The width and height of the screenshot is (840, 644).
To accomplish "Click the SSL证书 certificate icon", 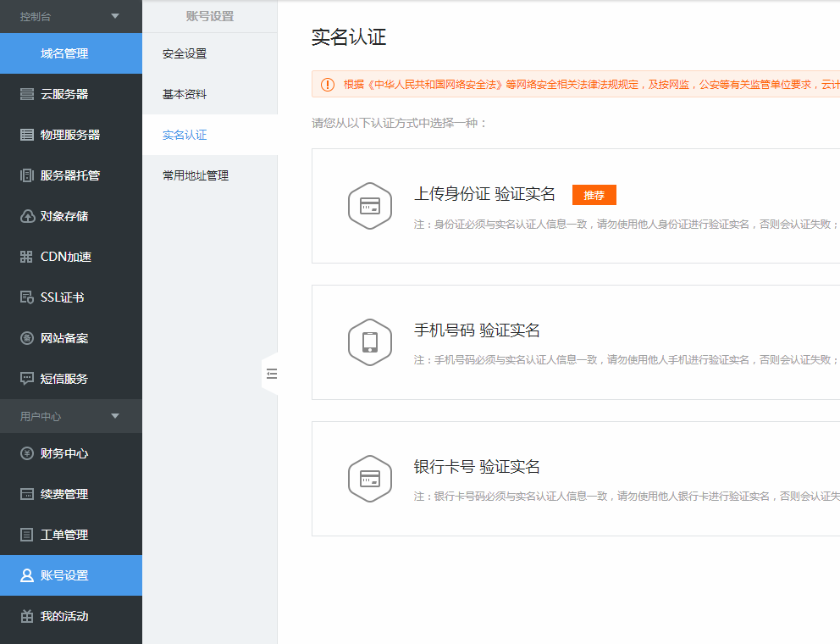I will tap(27, 297).
